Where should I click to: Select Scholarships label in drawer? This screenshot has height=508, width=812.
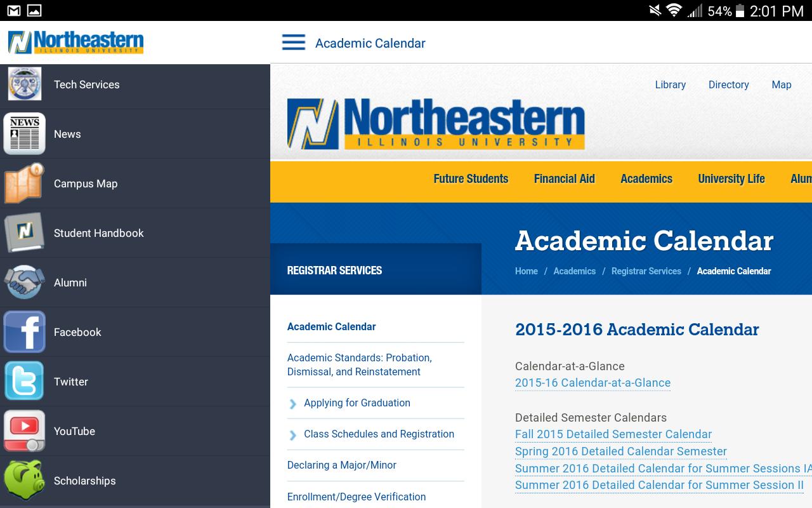click(x=85, y=481)
